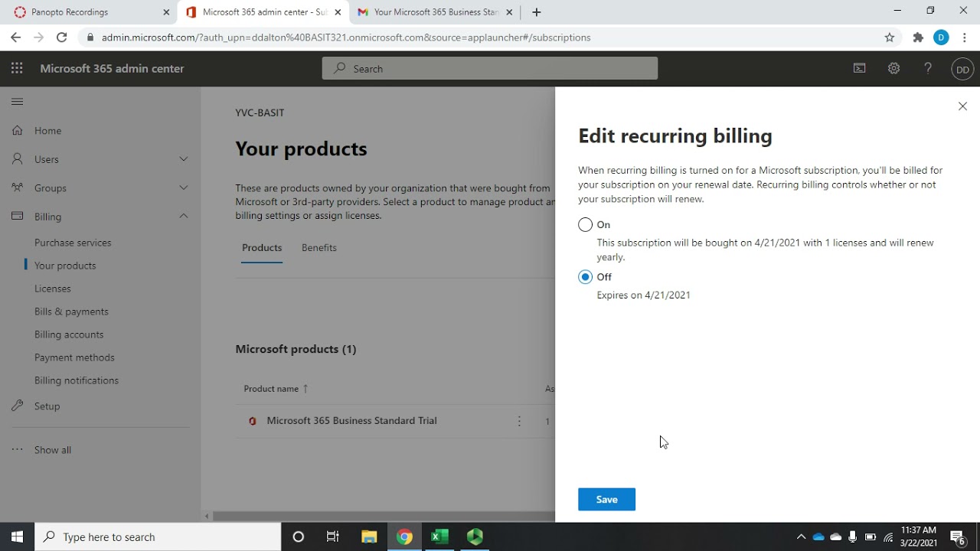The height and width of the screenshot is (551, 980).
Task: Open a new Chrome tab
Action: click(537, 12)
